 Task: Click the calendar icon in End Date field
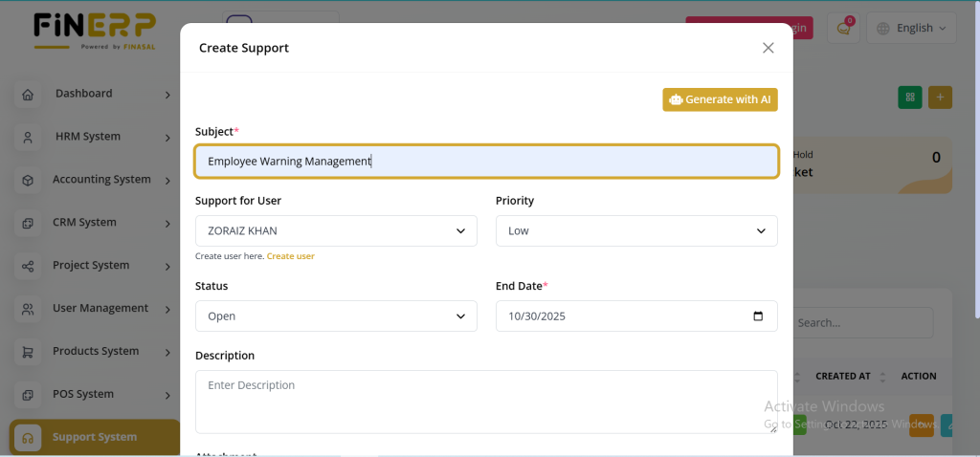coord(758,316)
